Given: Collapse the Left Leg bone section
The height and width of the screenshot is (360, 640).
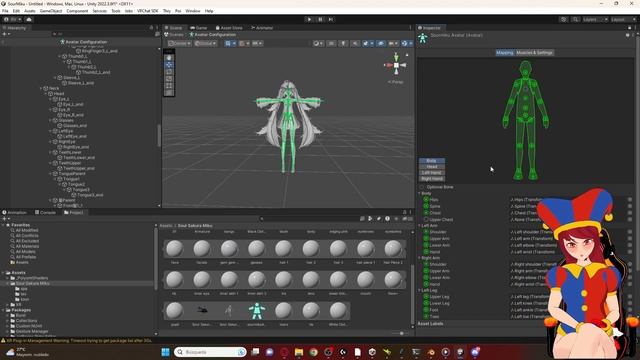Looking at the screenshot, I should coord(420,290).
